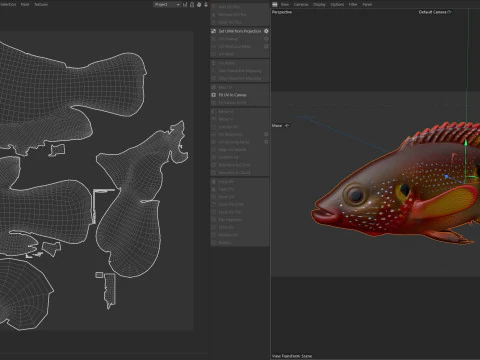Open the Selection menu in UV editor
The height and width of the screenshot is (360, 480).
click(x=7, y=4)
